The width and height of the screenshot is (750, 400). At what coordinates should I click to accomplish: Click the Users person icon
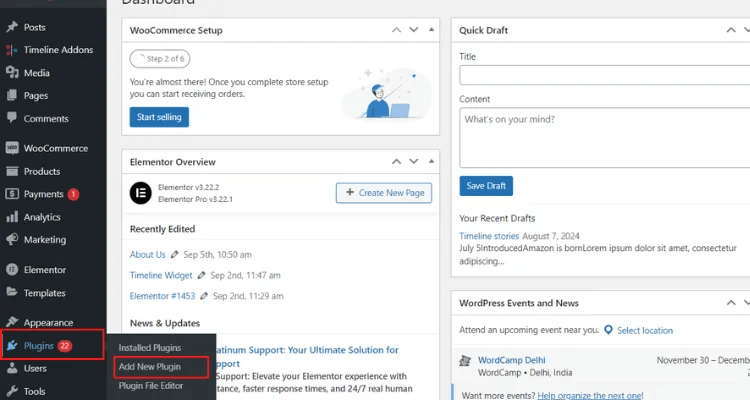pos(12,368)
